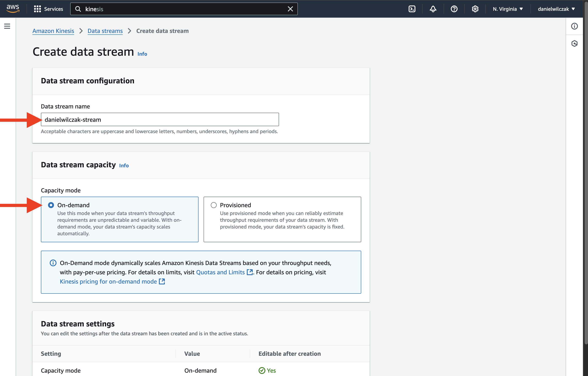
Task: Expand the N. Virginia region dropdown
Action: (508, 9)
